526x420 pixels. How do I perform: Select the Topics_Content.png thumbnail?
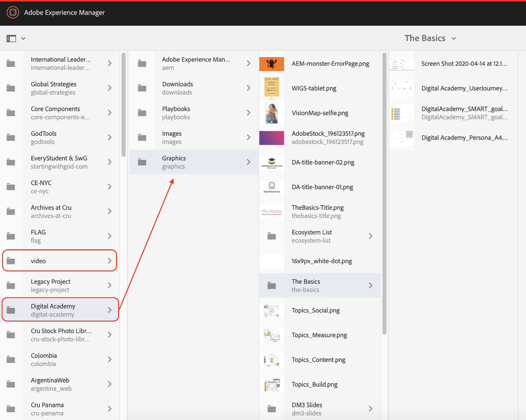click(272, 360)
